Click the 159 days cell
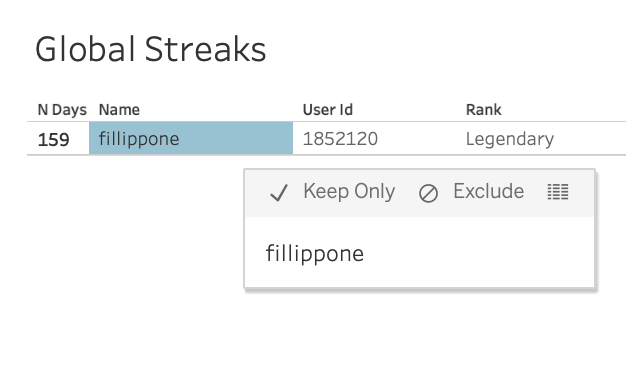Viewport: 626px width, 372px height. pos(53,140)
